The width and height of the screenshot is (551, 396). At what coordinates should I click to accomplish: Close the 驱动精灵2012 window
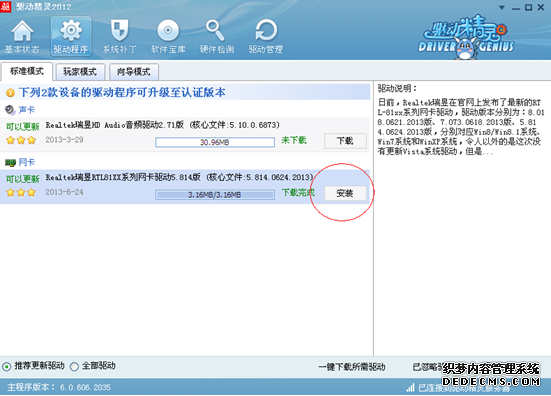(x=541, y=7)
